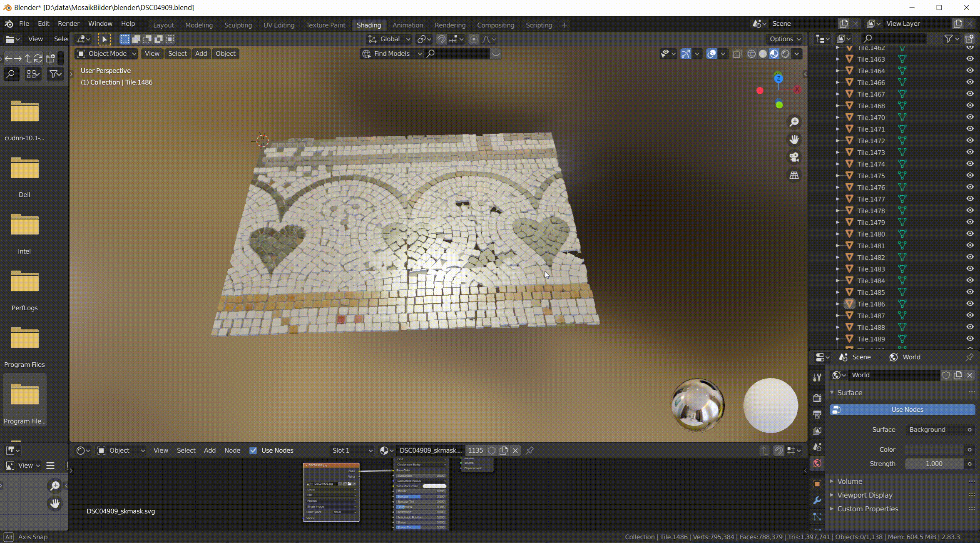Viewport: 980px width, 543px height.
Task: Click the zoom viewport magnifier icon
Action: point(794,122)
